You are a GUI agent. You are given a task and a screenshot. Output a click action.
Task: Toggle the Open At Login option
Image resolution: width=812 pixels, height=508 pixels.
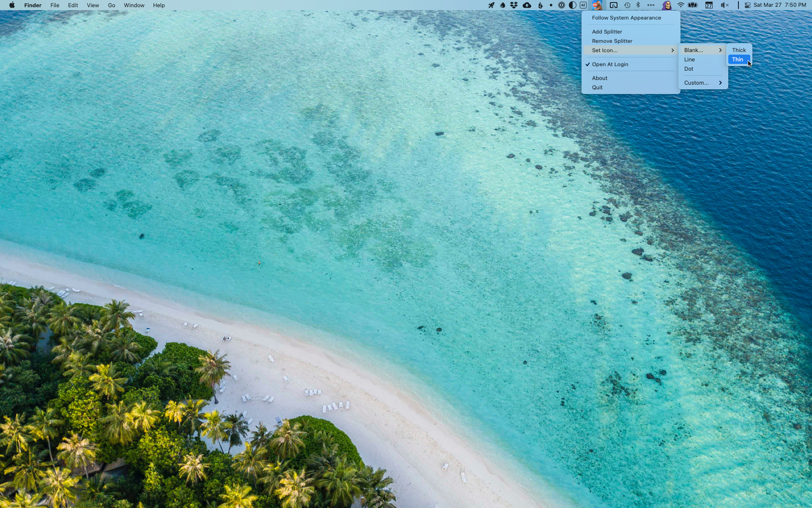[631, 64]
